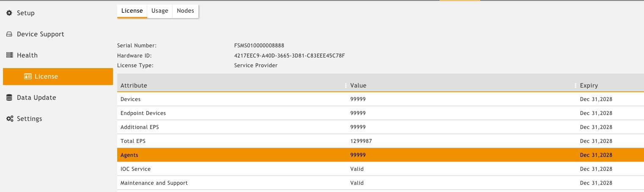The height and width of the screenshot is (192, 644).
Task: Click the Settings double-gear icon
Action: pyautogui.click(x=10, y=119)
